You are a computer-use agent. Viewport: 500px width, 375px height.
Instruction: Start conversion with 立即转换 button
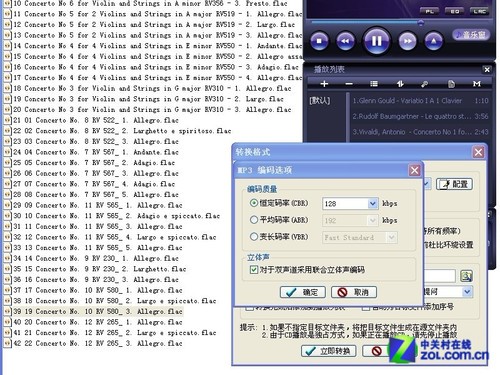pos(328,351)
